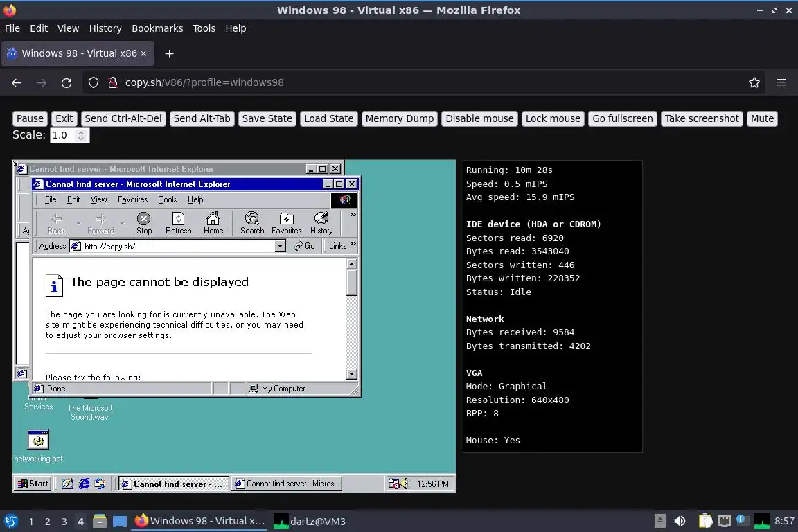This screenshot has height=532, width=798.
Task: Select The Microsoft Sound.wav desktop file
Action: coord(89,412)
